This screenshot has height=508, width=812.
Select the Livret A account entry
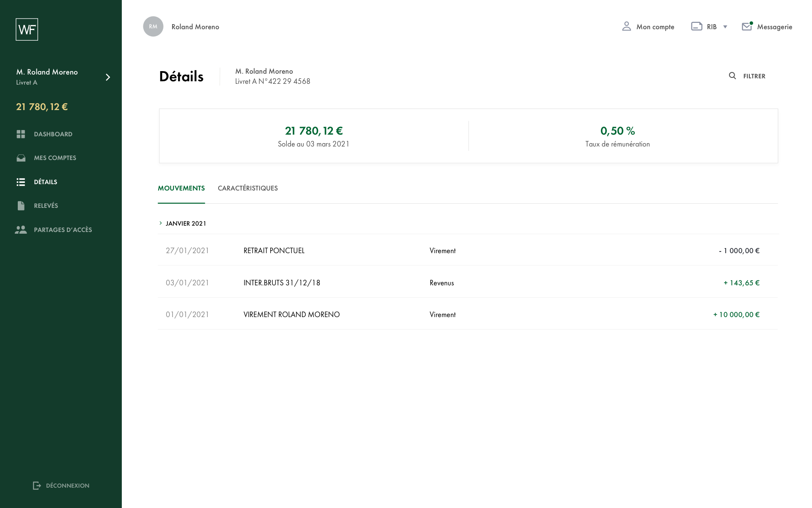click(61, 77)
